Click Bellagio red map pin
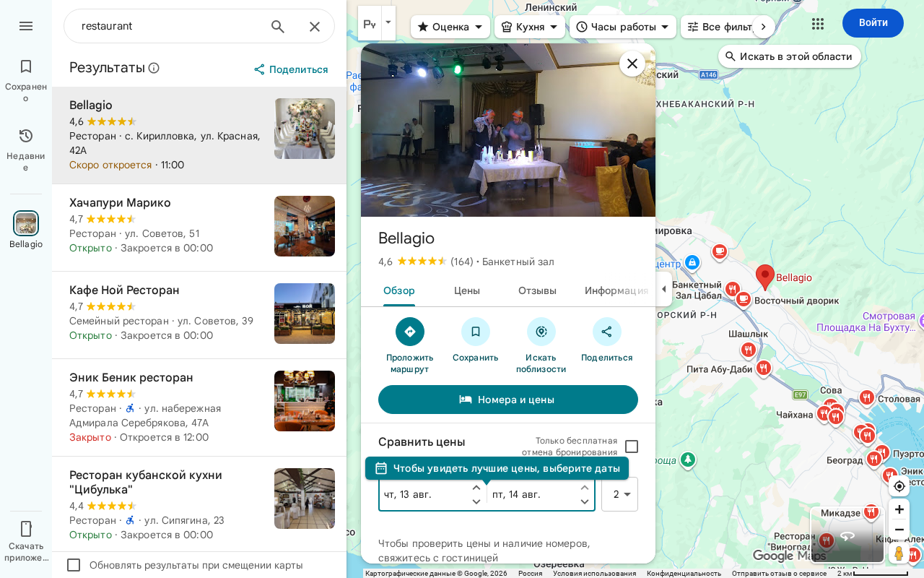 [765, 277]
